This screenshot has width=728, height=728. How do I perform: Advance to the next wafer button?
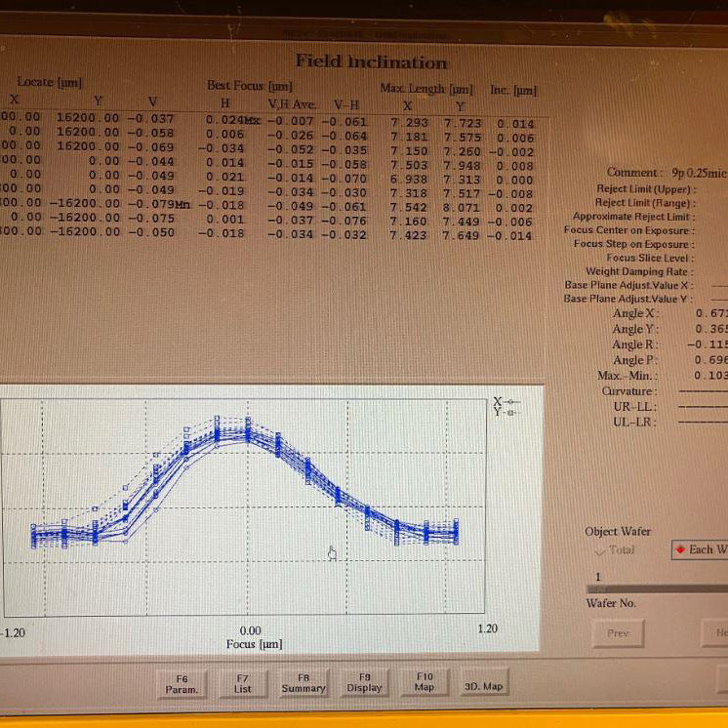(x=719, y=632)
